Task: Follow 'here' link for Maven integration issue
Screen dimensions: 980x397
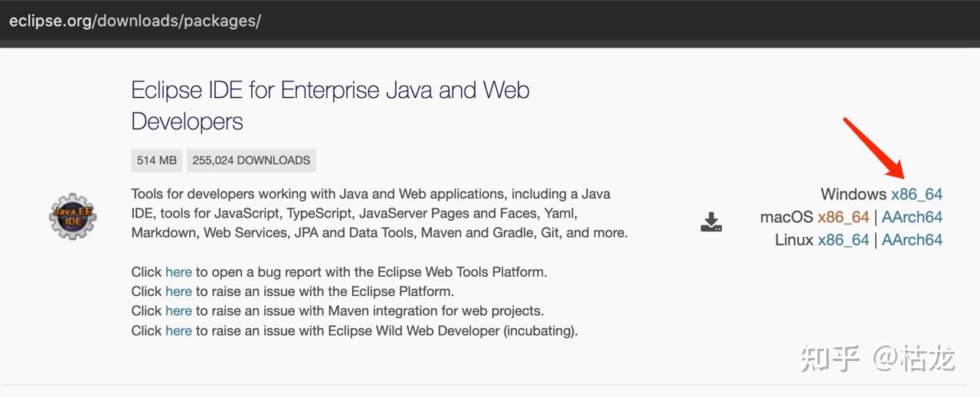Action: pyautogui.click(x=178, y=311)
